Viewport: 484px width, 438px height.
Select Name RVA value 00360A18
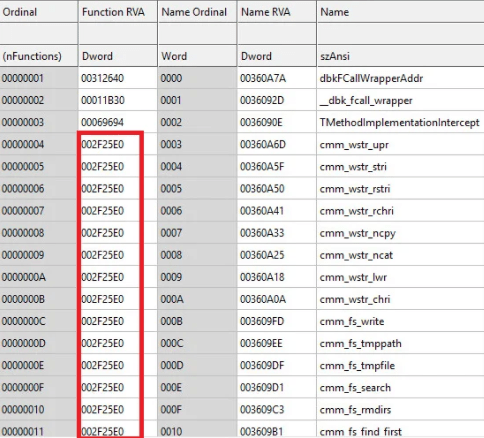coord(277,277)
